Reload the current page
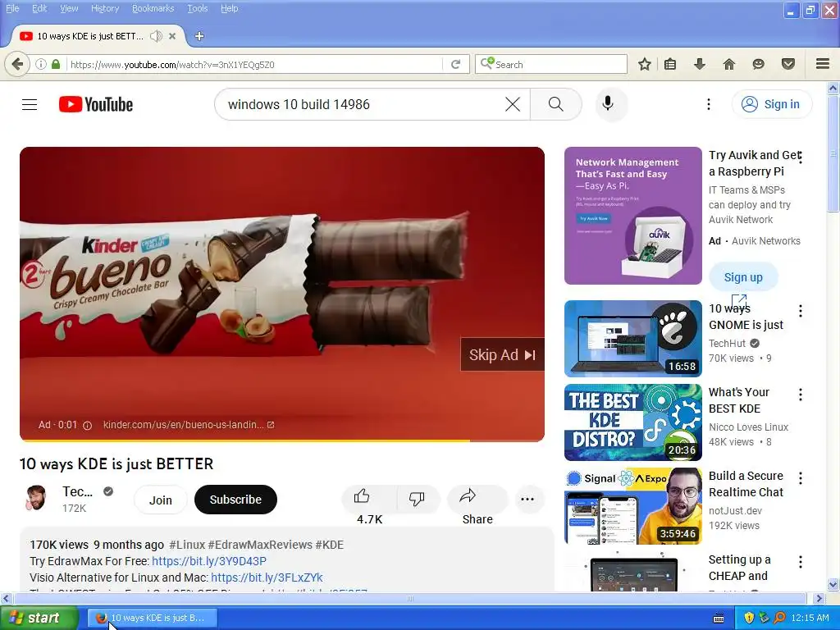The width and height of the screenshot is (840, 630). (x=456, y=64)
